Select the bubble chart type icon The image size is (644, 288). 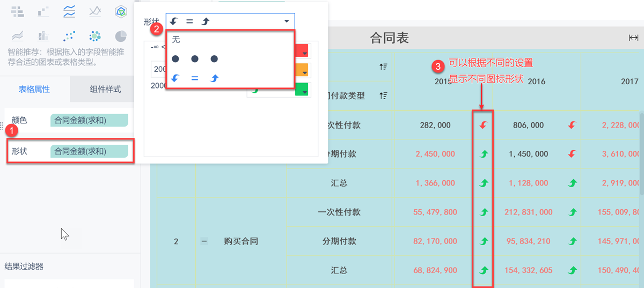(95, 36)
